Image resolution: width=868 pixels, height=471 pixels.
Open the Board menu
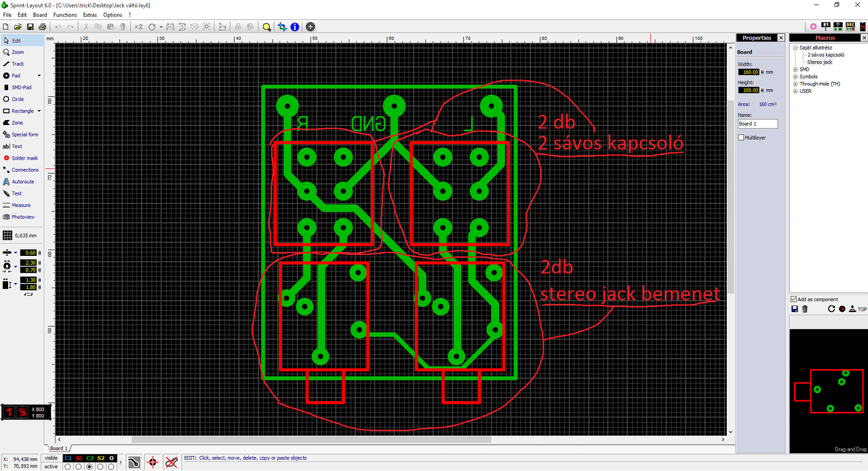(40, 15)
